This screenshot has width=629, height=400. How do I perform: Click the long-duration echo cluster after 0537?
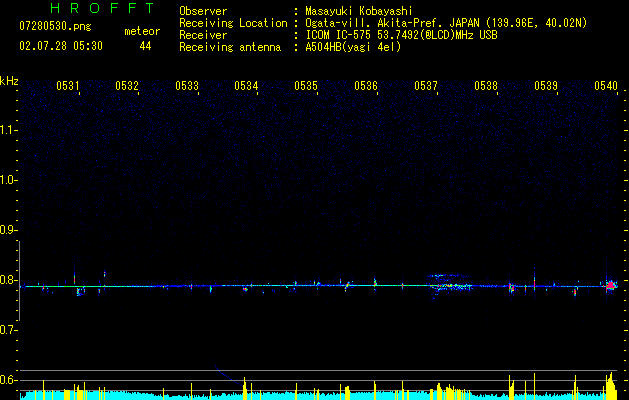pos(451,285)
